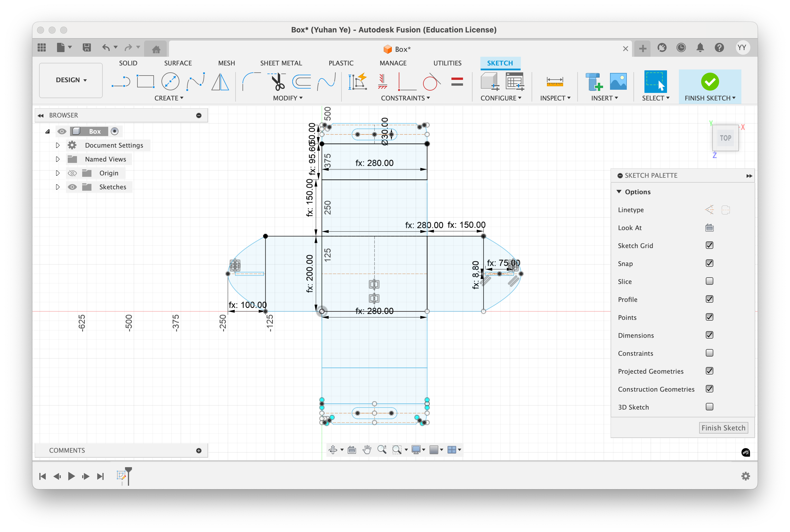Open the CREATE dropdown menu
790x532 pixels.
point(169,98)
